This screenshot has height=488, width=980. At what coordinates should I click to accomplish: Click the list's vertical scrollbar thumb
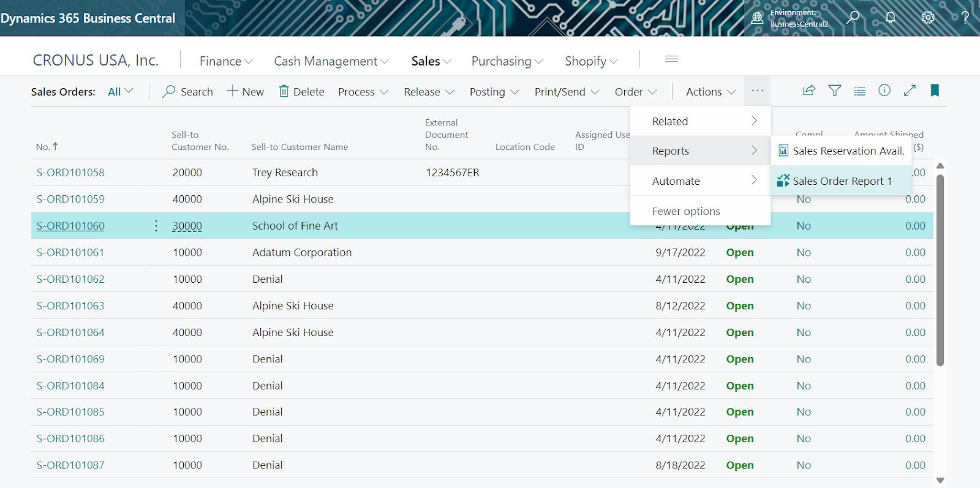point(940,270)
